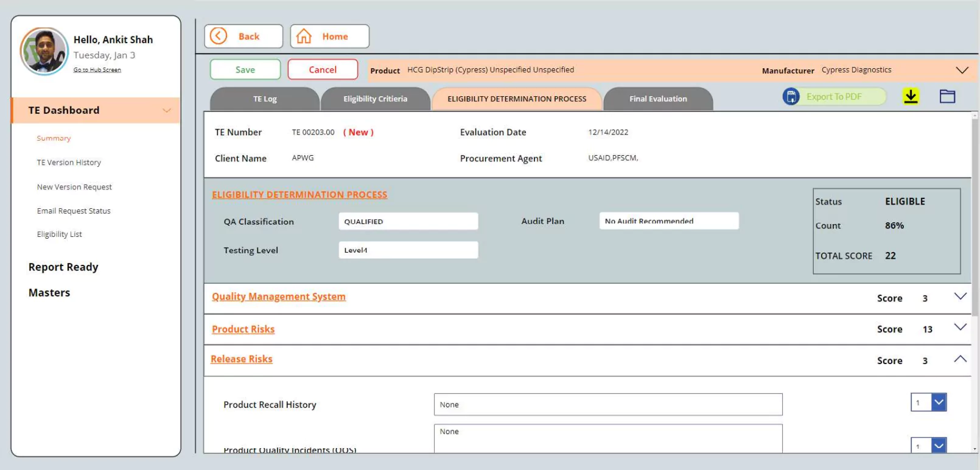The image size is (980, 470).
Task: Click the Back arrow circle icon
Action: pyautogui.click(x=219, y=37)
